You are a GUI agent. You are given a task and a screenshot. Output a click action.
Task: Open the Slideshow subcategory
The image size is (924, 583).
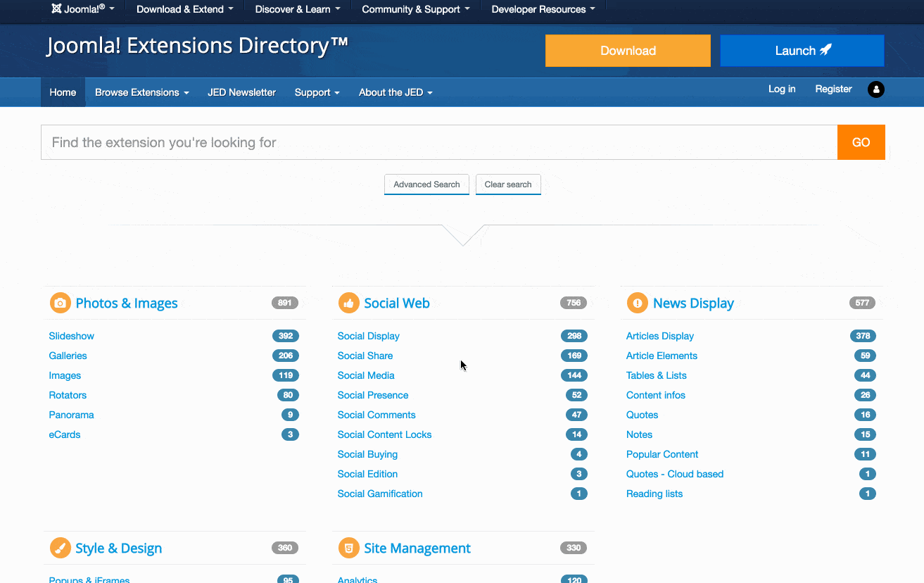click(x=71, y=336)
